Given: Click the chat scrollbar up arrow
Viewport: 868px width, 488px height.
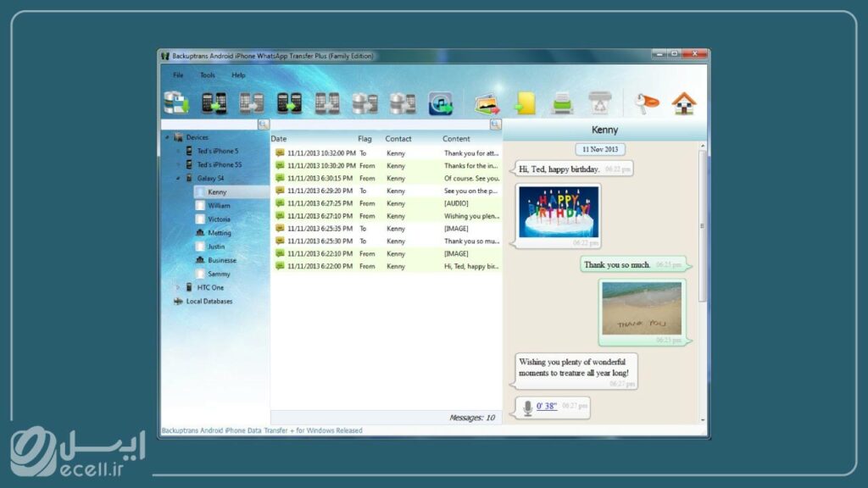Looking at the screenshot, I should coord(703,146).
